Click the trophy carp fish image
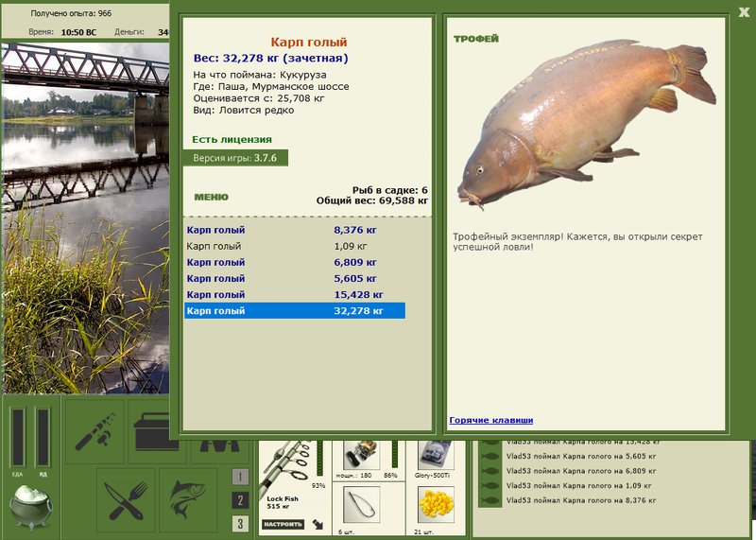 (586, 124)
